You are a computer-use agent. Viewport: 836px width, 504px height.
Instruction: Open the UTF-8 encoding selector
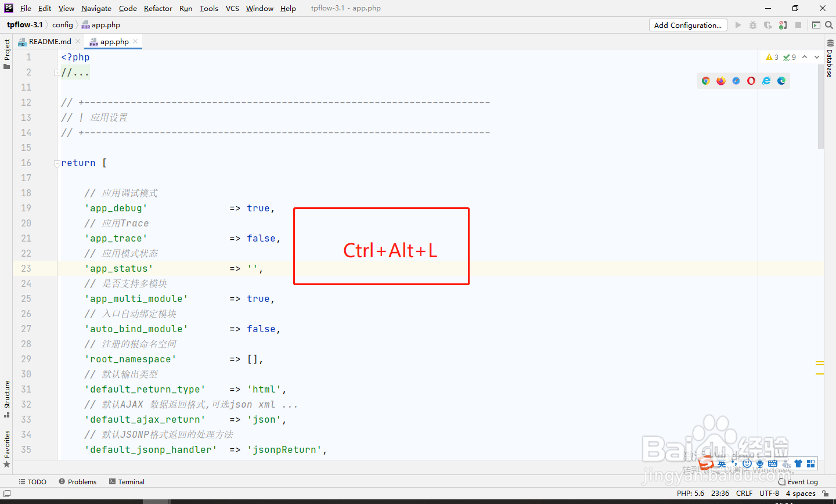click(x=769, y=494)
